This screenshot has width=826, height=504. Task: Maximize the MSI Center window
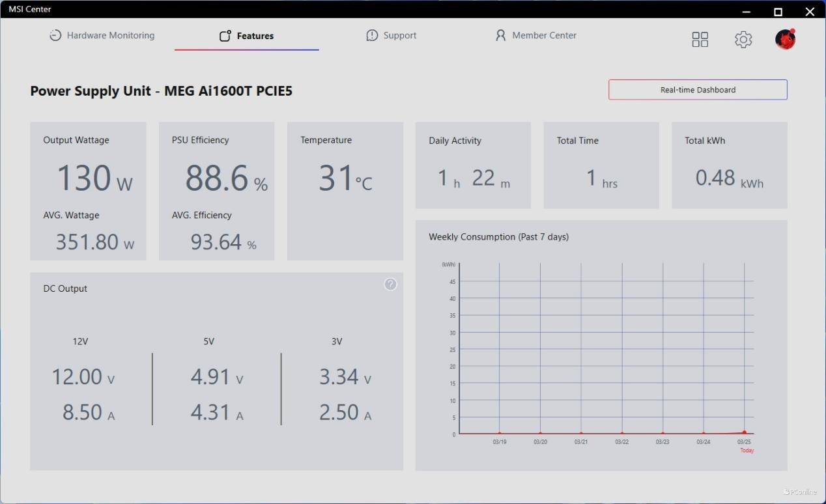778,12
